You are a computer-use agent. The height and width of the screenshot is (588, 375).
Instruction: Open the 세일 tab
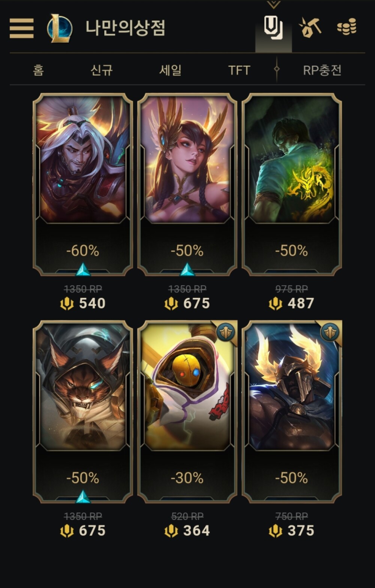click(170, 70)
